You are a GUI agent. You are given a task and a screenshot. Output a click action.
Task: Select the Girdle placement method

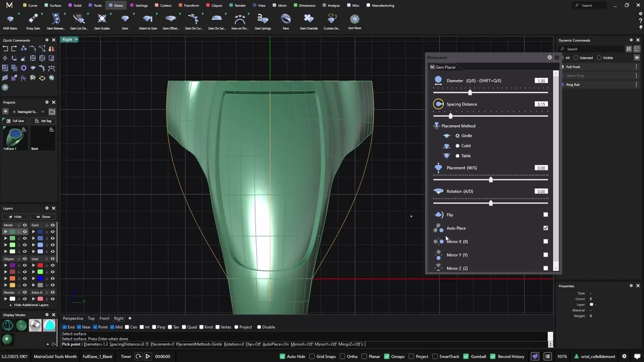click(457, 136)
